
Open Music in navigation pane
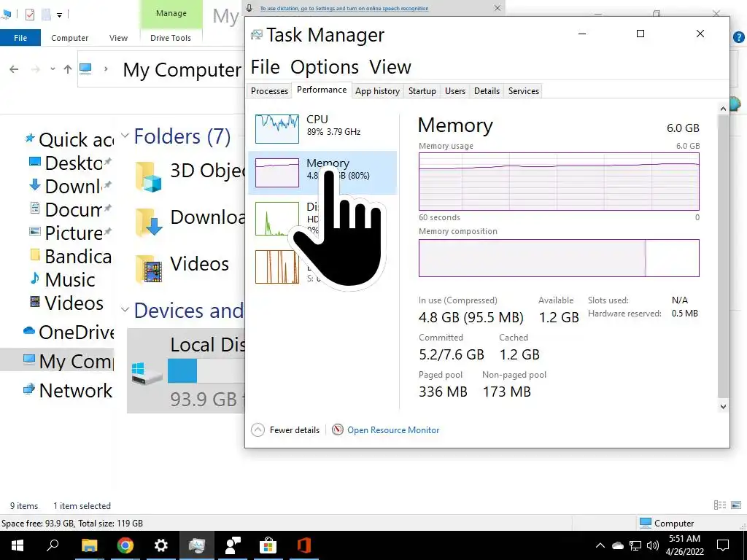(62, 279)
